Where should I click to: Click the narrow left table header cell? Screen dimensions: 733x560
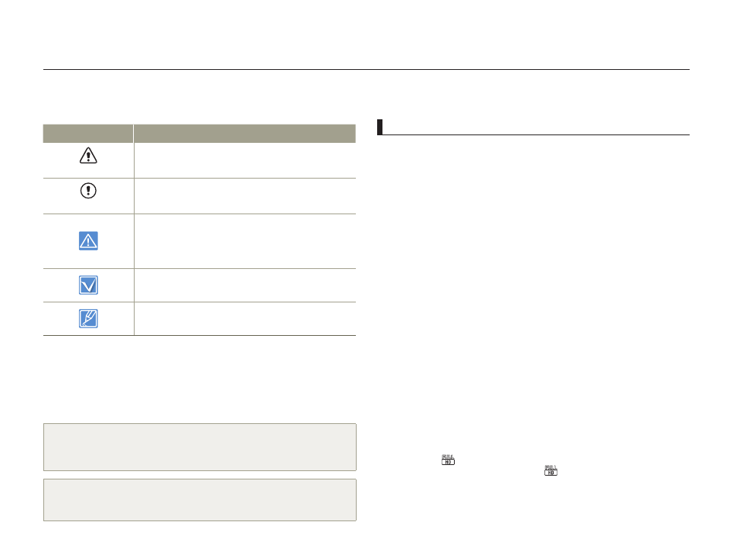click(x=88, y=134)
